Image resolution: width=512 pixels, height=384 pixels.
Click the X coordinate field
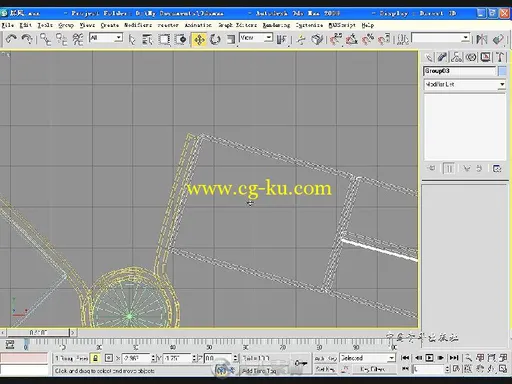click(136, 358)
